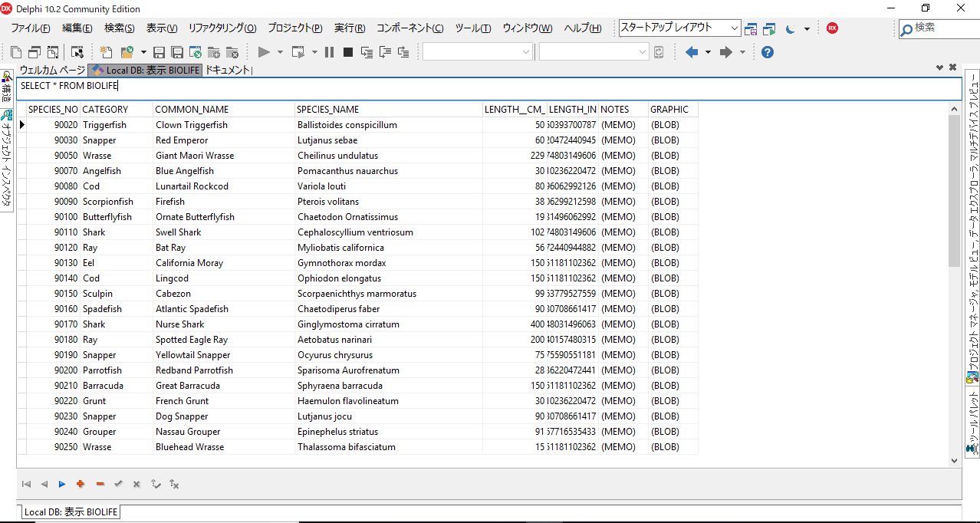Screen dimensions: 980x523
Task: Open the help question mark icon
Action: coord(767,52)
